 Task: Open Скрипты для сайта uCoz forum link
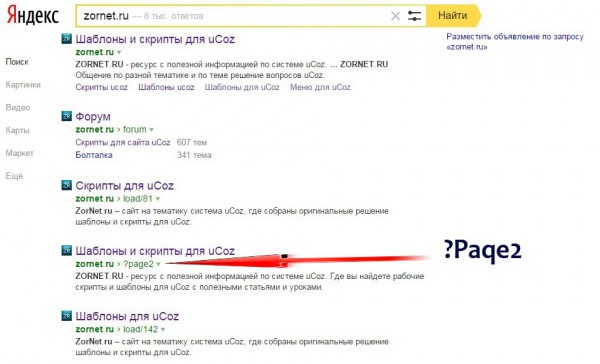(x=123, y=142)
